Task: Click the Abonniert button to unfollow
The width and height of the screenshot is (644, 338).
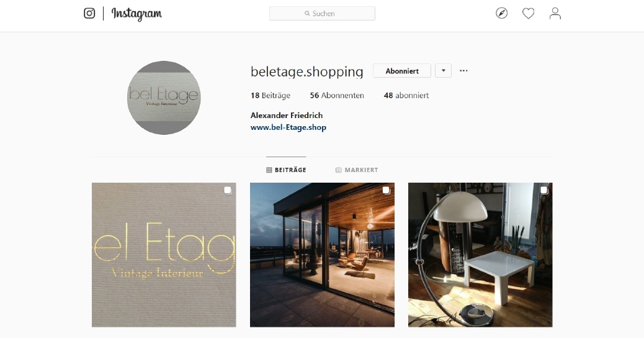Action: (402, 71)
